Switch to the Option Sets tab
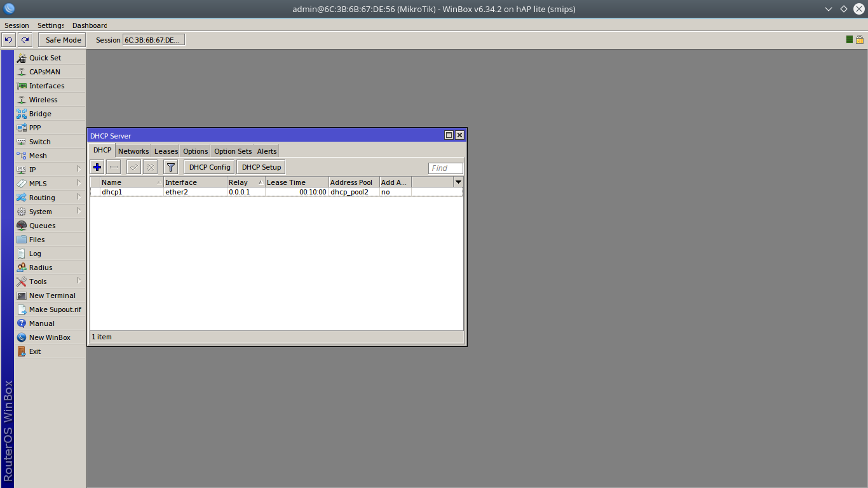The width and height of the screenshot is (868, 488). click(233, 151)
